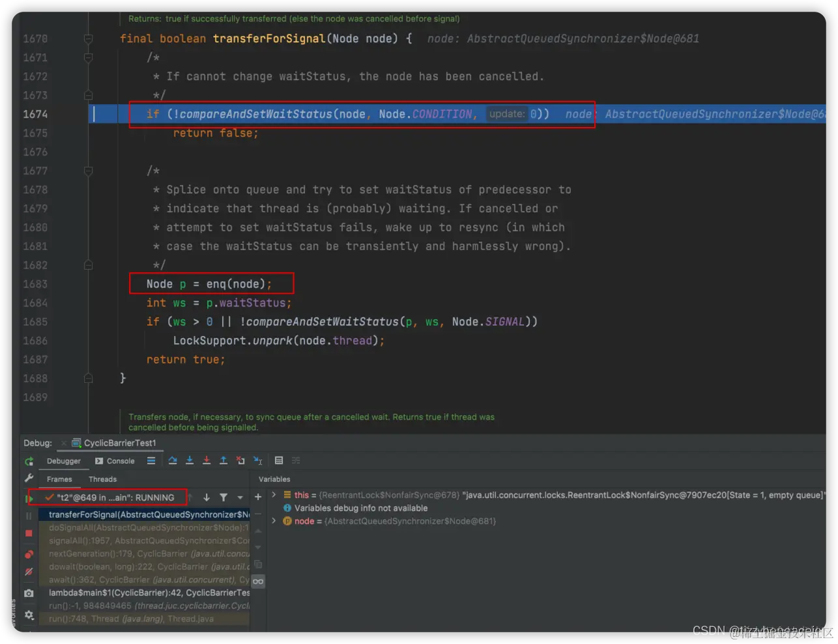838x644 pixels.
Task: Move watch down in variables sidebar
Action: pyautogui.click(x=258, y=548)
